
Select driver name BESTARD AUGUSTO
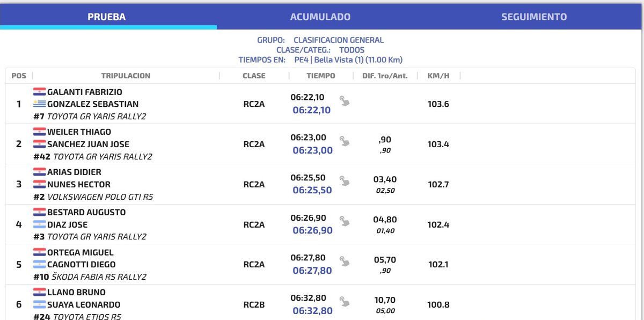tap(86, 212)
